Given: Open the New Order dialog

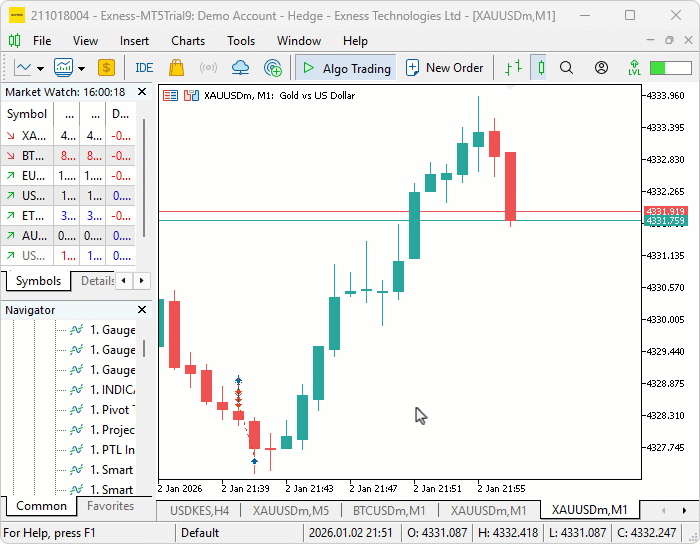Looking at the screenshot, I should (444, 68).
